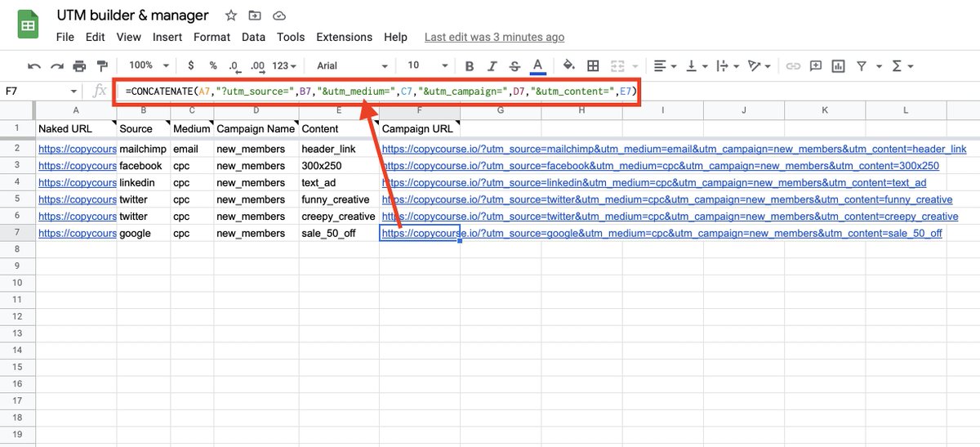Screen dimensions: 980x447
Task: Select the cell containing 'google'
Action: click(144, 233)
